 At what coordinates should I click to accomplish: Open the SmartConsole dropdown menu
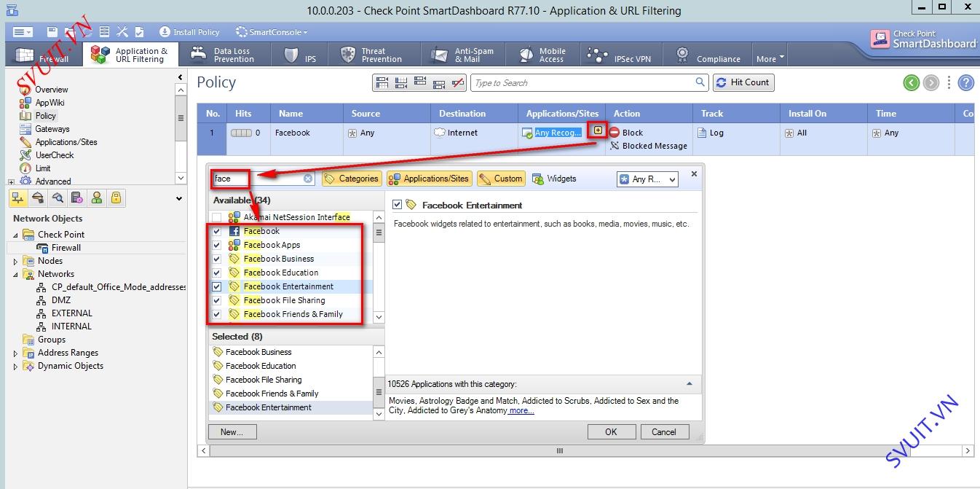coord(272,32)
